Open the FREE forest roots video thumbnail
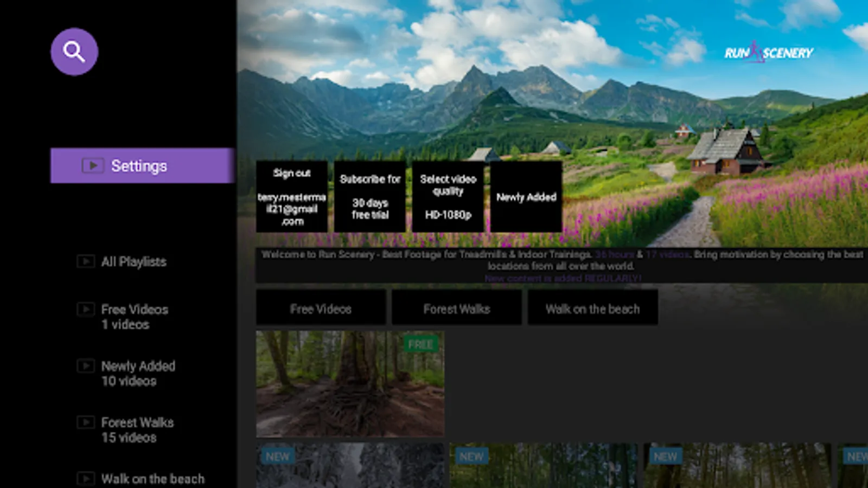868x488 pixels. pyautogui.click(x=350, y=384)
